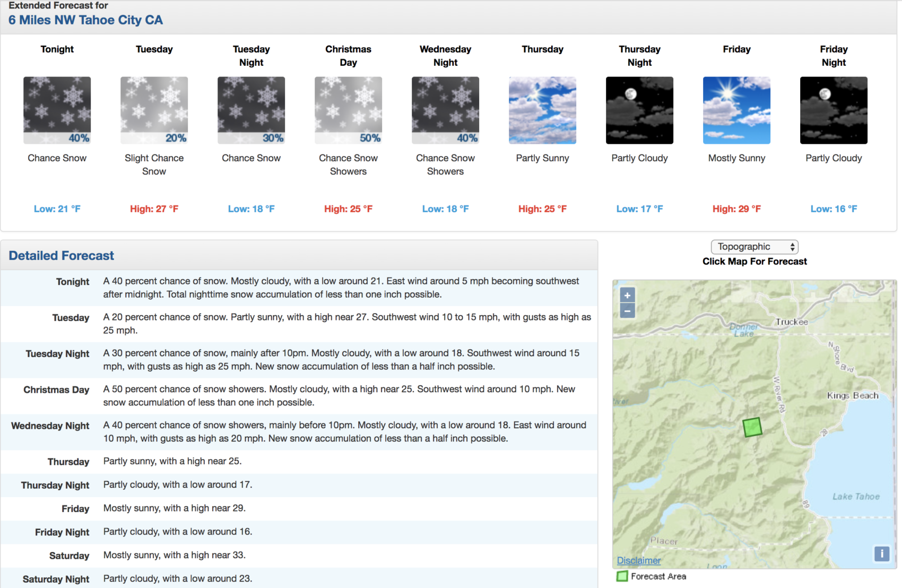
Task: Click the Low: 16 °F temperature
Action: point(834,209)
